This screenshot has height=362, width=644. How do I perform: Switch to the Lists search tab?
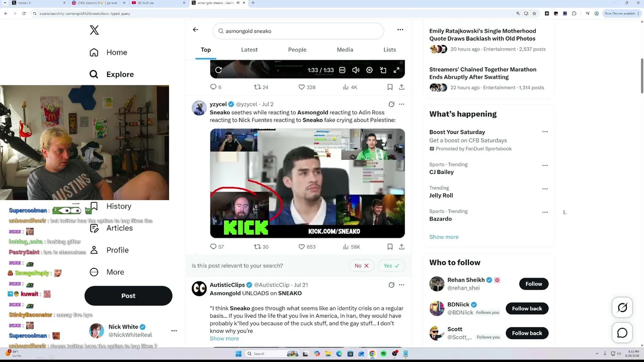point(389,50)
